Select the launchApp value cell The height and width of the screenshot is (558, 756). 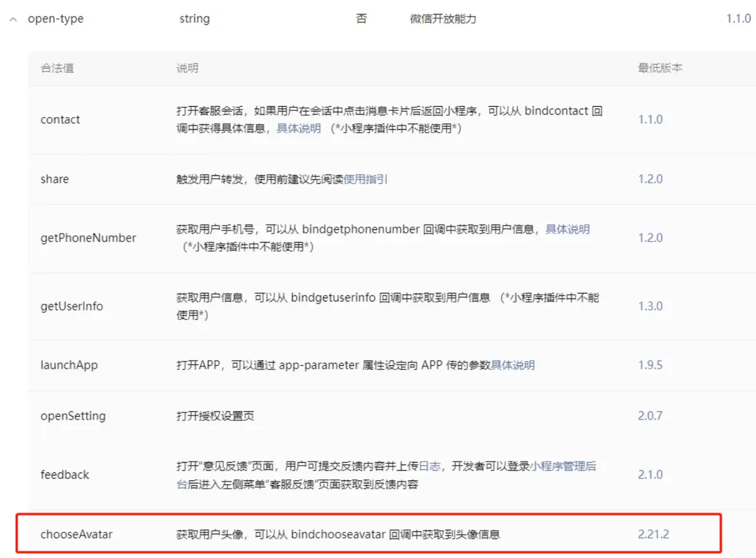click(69, 365)
